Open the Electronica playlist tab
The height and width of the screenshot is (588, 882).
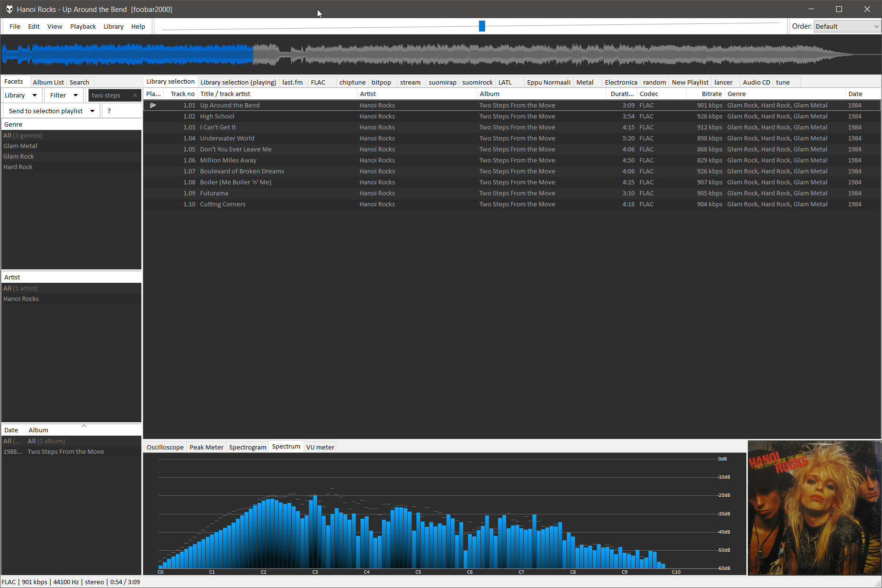click(x=621, y=82)
